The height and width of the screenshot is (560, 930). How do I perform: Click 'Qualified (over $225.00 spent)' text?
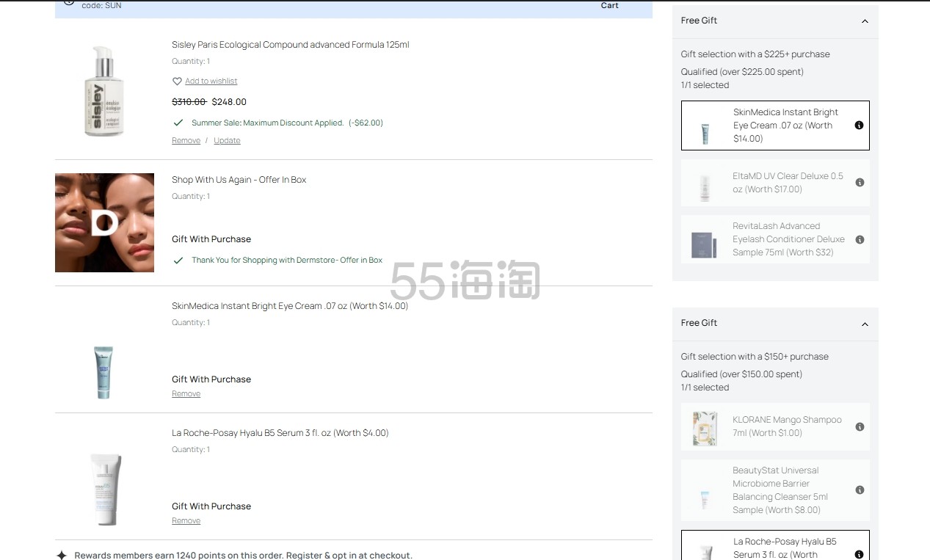point(742,72)
